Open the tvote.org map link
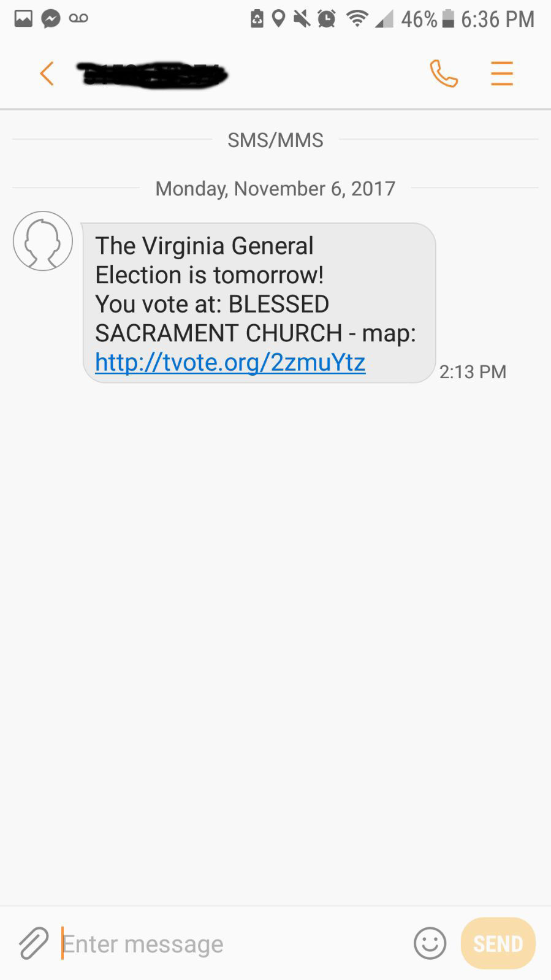Viewport: 551px width, 980px height. pyautogui.click(x=230, y=362)
